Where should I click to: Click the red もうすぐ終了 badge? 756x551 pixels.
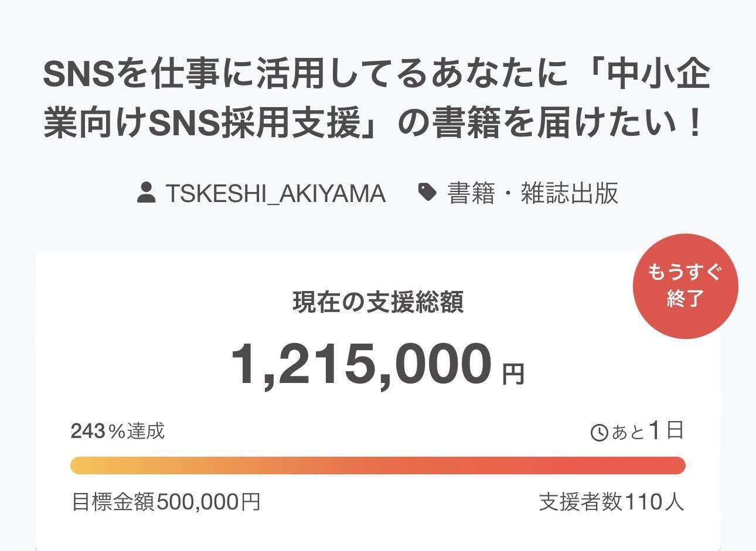[x=685, y=286]
